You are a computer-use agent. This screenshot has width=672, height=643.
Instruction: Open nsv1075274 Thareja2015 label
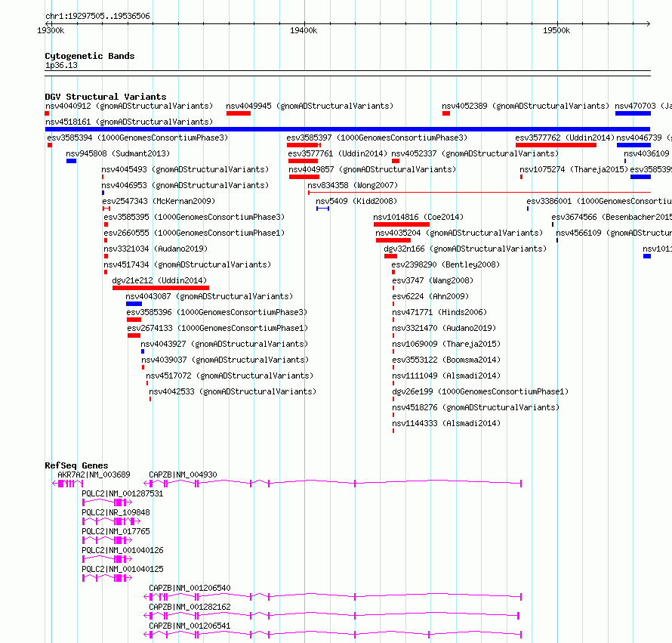pyautogui.click(x=574, y=169)
